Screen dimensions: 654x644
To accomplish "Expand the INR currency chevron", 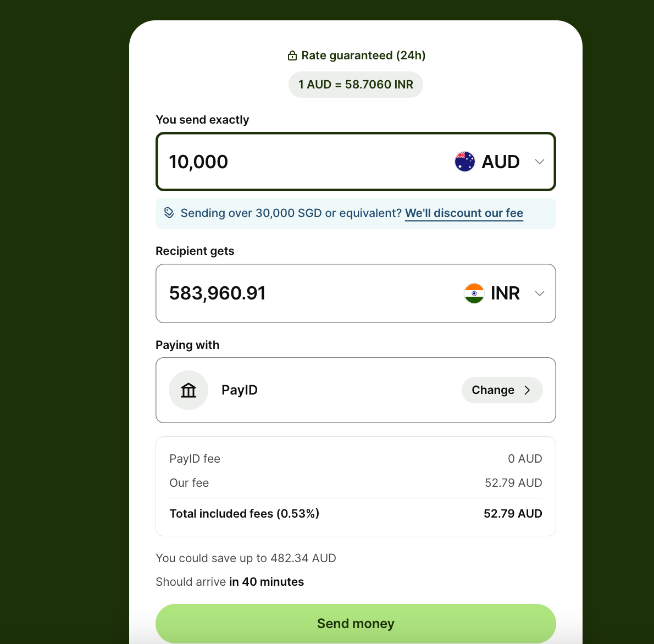I will [540, 293].
